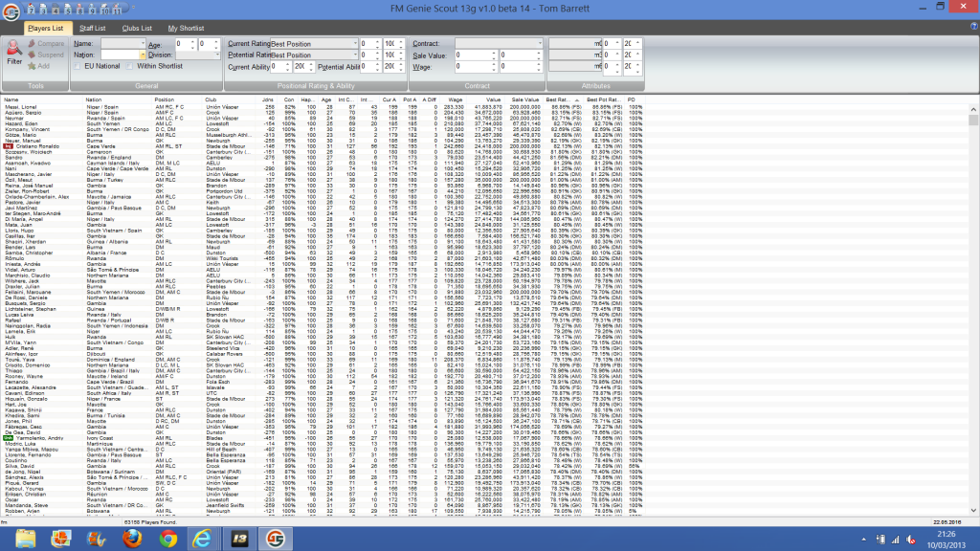Viewport: 980px width, 551px height.
Task: Open the Genie Scout application orb menu
Action: [x=11, y=11]
